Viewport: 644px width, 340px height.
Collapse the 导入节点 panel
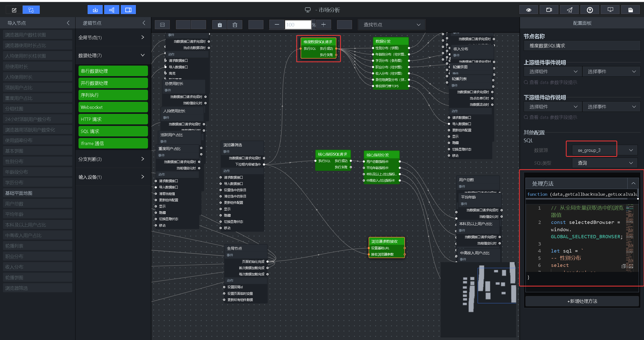[x=68, y=23]
